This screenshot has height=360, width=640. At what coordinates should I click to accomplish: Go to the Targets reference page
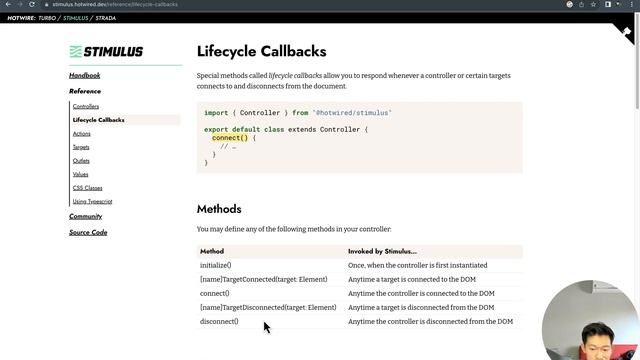point(81,147)
